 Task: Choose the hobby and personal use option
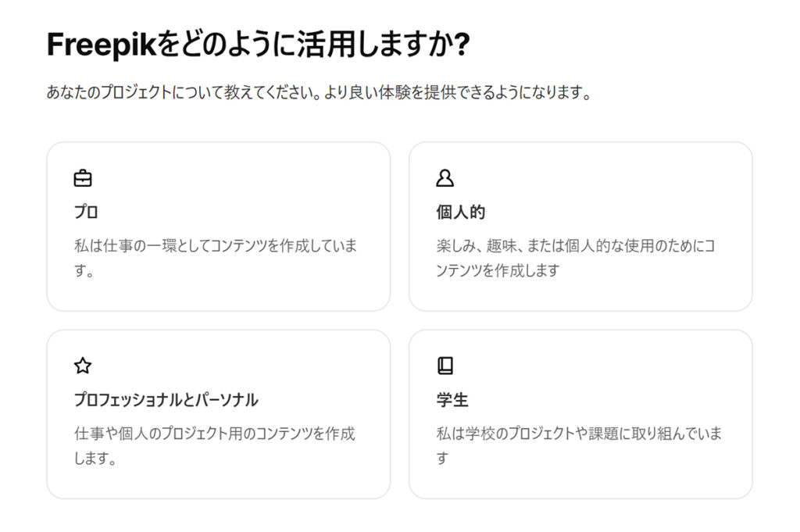pyautogui.click(x=581, y=226)
